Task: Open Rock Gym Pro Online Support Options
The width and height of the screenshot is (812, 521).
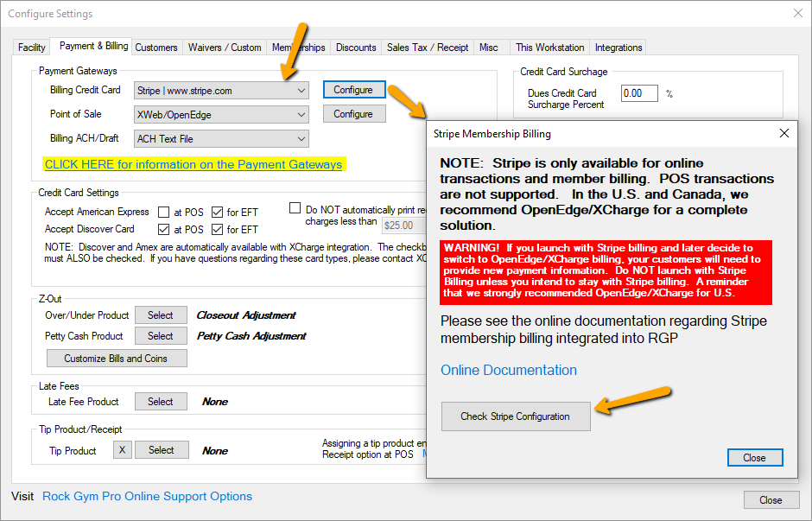Action: coord(147,496)
